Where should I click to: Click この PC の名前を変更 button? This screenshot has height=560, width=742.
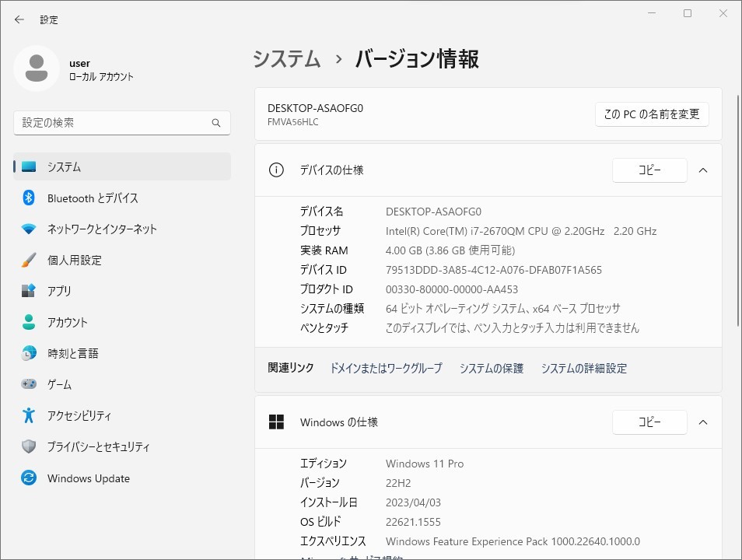click(652, 114)
